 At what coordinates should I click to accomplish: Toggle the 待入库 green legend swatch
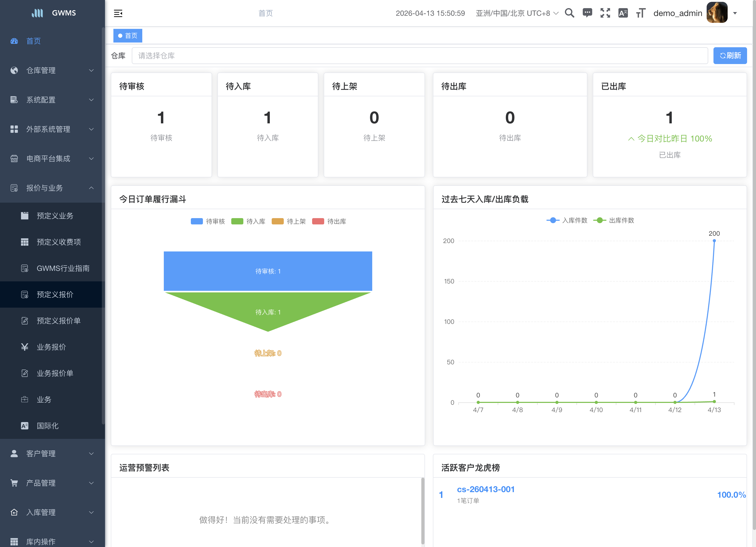tap(237, 221)
